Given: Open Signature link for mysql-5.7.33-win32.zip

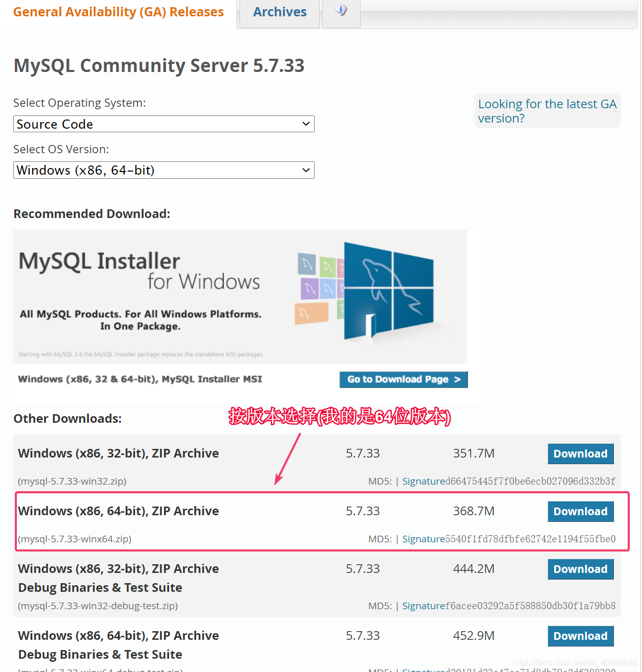Looking at the screenshot, I should 423,482.
